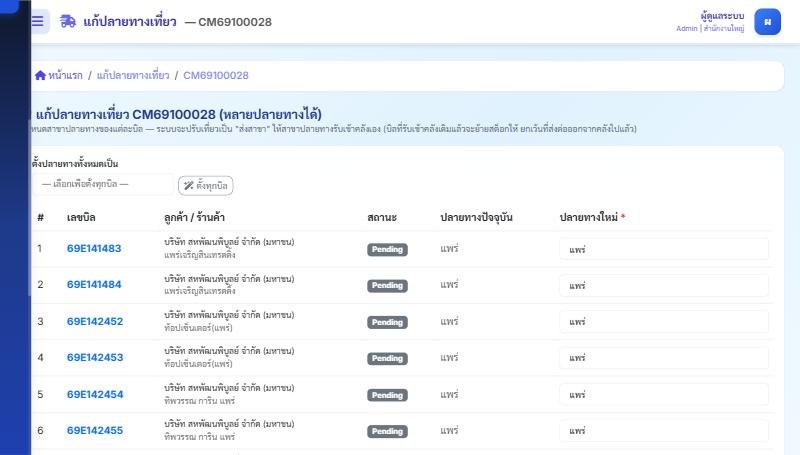Image resolution: width=800 pixels, height=455 pixels.
Task: Open แก้ปลายทางเที่ยว breadcrumb link
Action: click(133, 75)
